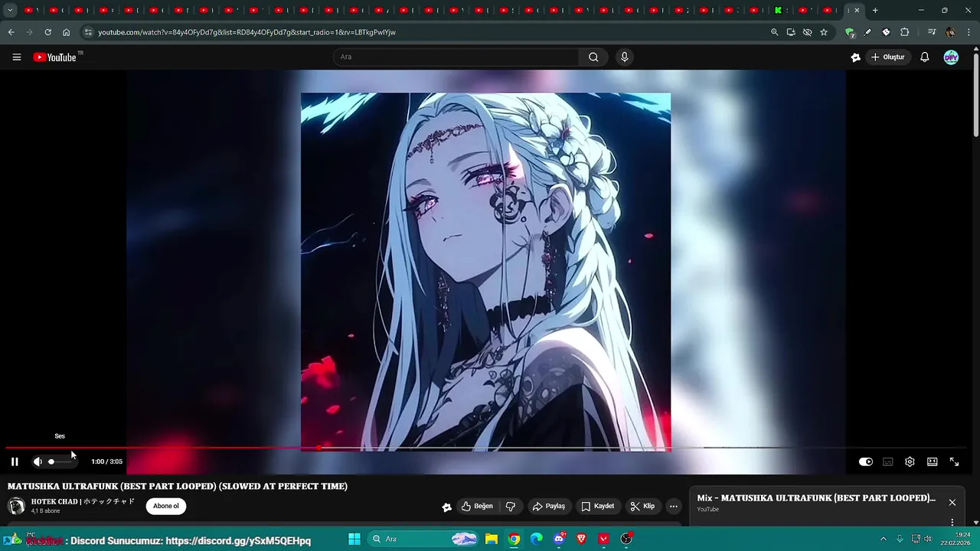Open the extensions puzzle menu
This screenshot has width=980, height=551.
pos(904,32)
